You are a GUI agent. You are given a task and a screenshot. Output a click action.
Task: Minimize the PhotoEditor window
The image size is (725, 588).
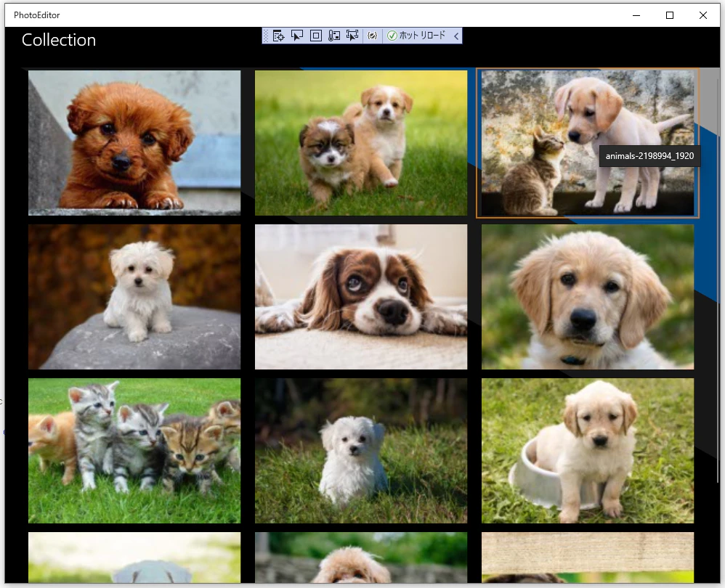pos(636,15)
